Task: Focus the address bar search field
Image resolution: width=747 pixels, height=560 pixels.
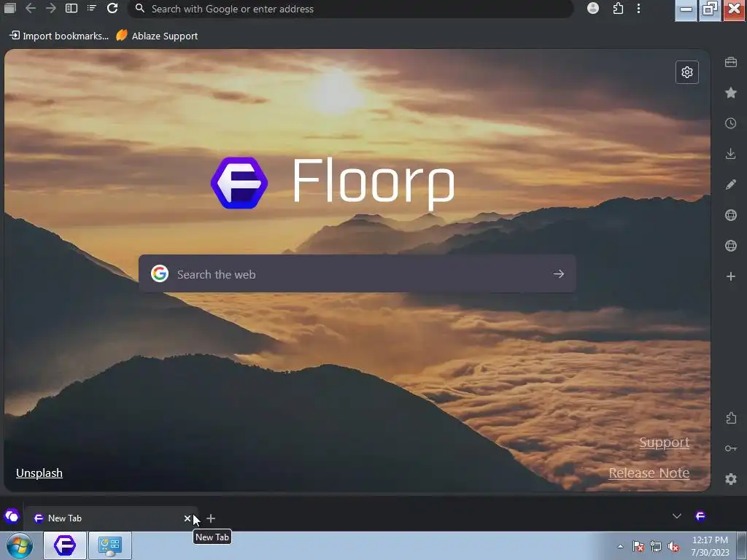Action: (351, 9)
